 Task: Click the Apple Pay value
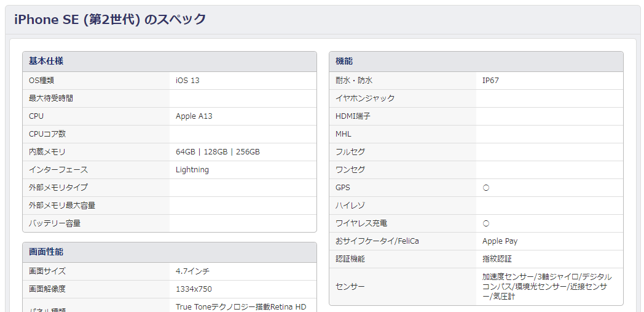pos(500,241)
